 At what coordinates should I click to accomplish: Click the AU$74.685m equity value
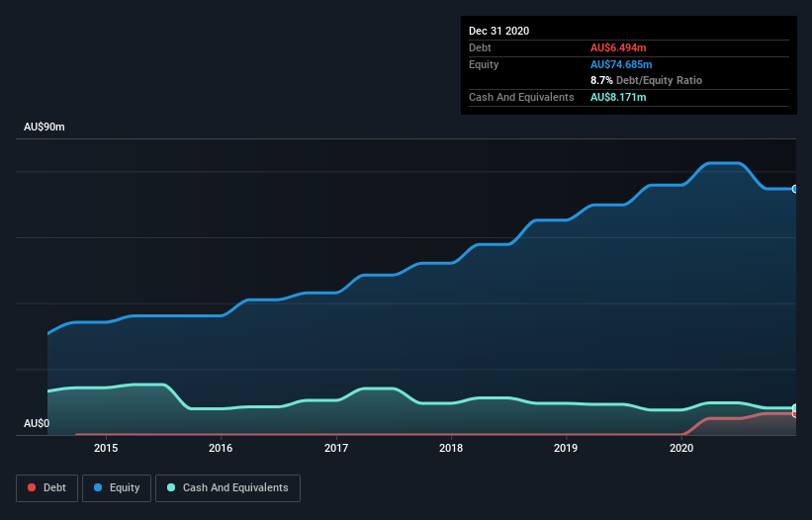coord(621,64)
